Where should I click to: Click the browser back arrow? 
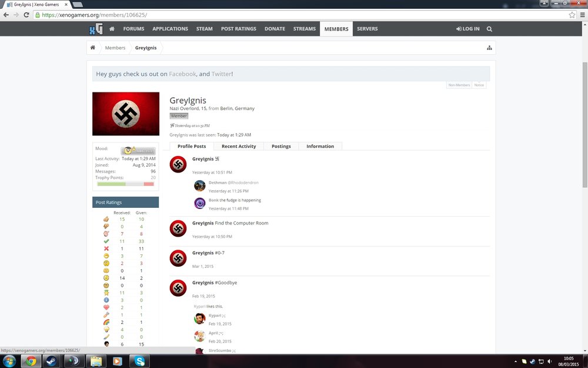coord(6,15)
